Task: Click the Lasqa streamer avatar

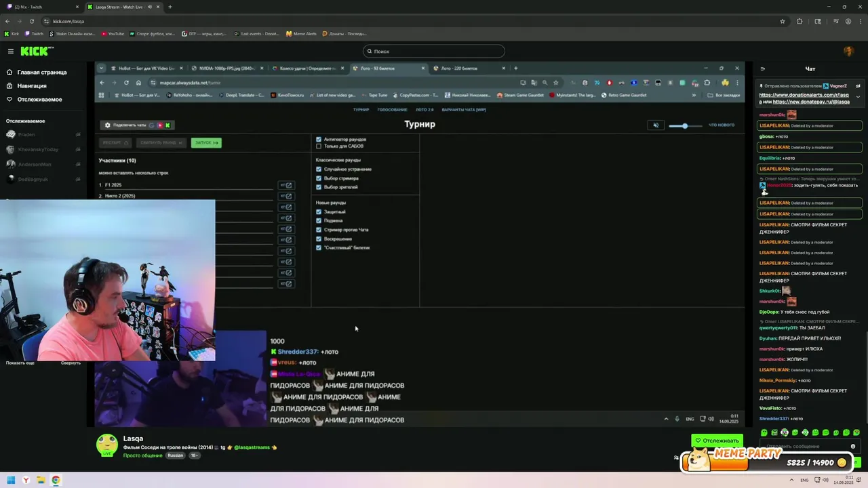Action: (107, 445)
